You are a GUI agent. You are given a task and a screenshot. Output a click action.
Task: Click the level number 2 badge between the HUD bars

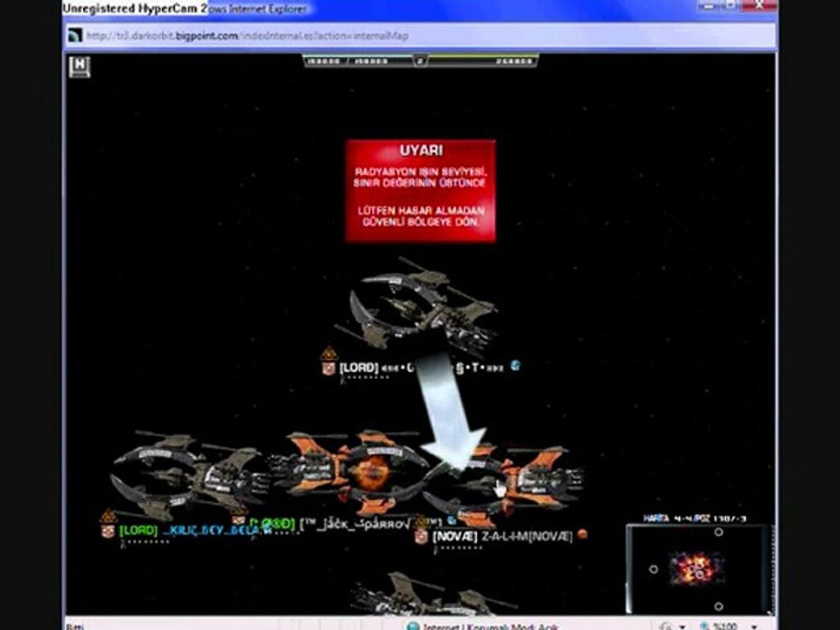(x=420, y=61)
